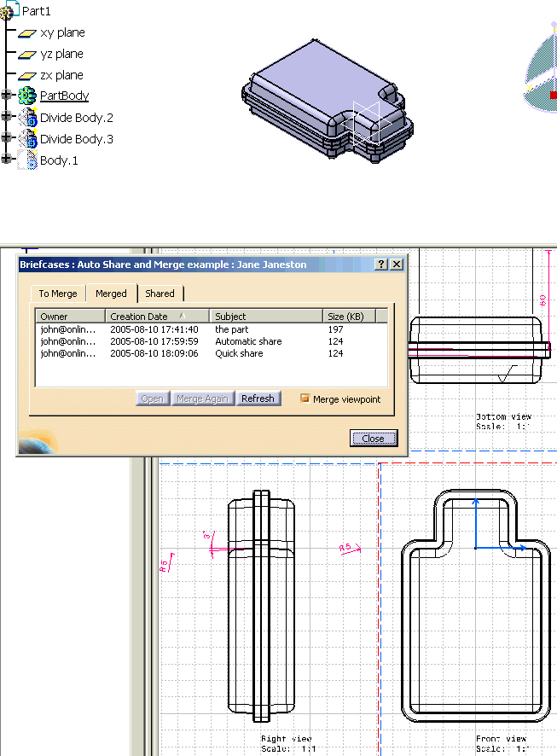Select the yz plane icon
This screenshot has width=557, height=756.
point(27,54)
